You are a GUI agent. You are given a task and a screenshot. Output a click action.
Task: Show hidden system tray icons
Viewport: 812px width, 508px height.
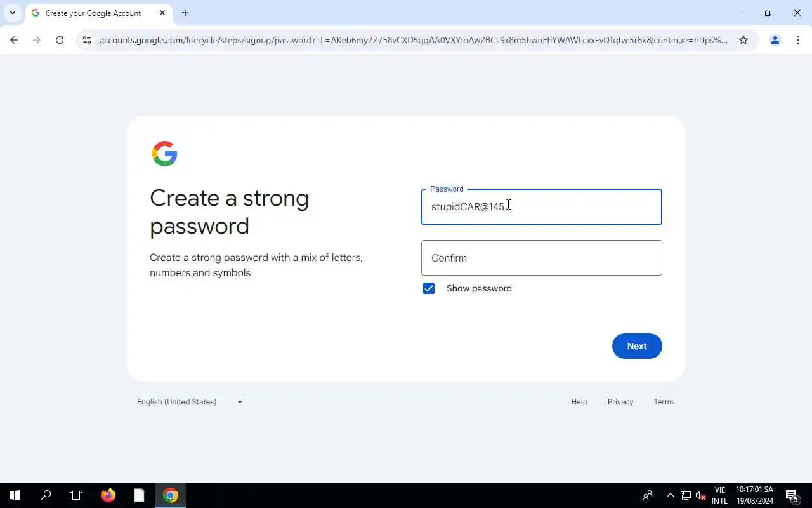pyautogui.click(x=670, y=495)
